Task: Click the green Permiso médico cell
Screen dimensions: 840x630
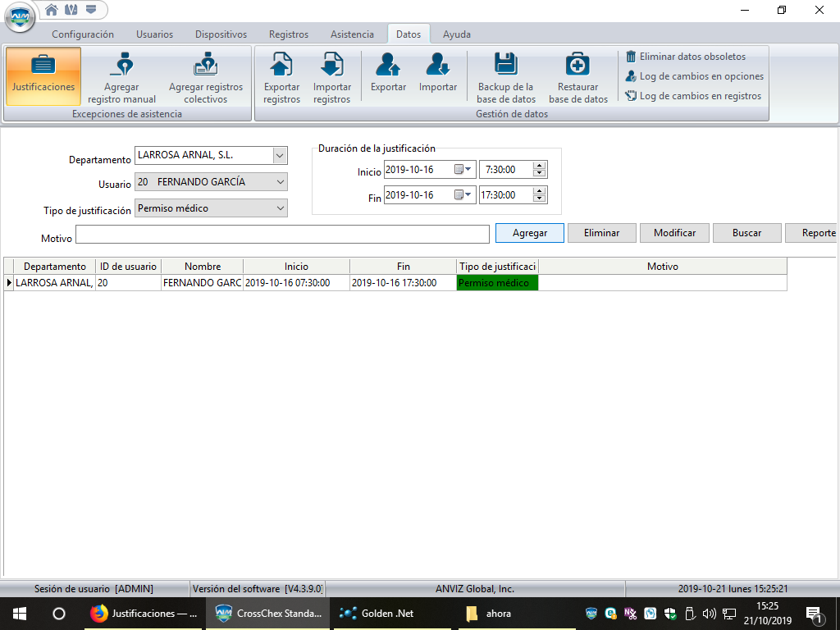Action: [497, 283]
